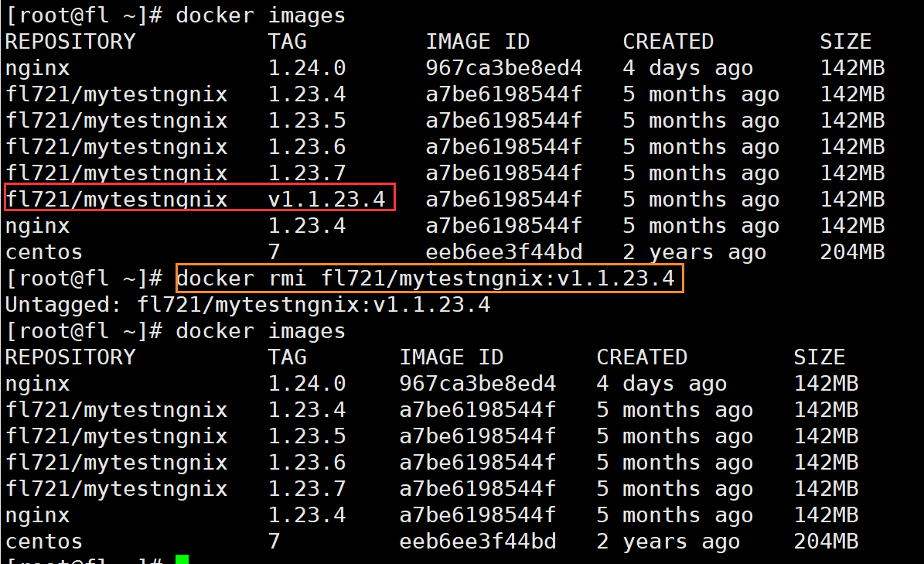
Task: Click nginx repository of the 1.24.0 row, first listing
Action: pos(38,68)
